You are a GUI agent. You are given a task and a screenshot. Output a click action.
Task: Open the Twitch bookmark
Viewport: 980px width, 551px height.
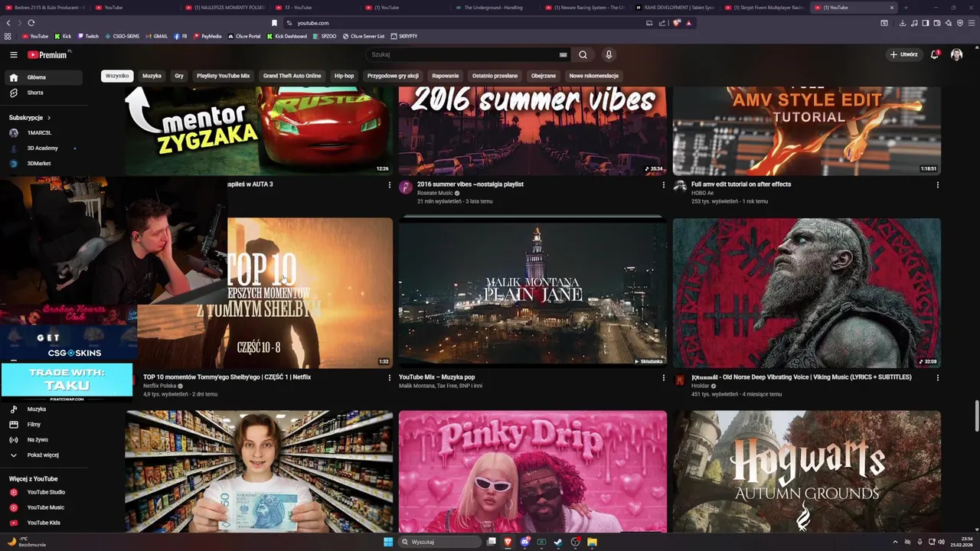pos(88,36)
